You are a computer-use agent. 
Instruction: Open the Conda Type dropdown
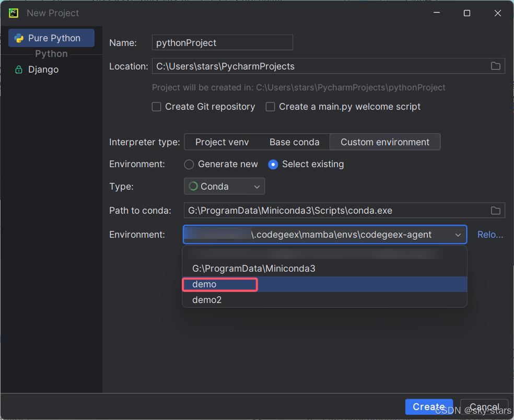224,186
